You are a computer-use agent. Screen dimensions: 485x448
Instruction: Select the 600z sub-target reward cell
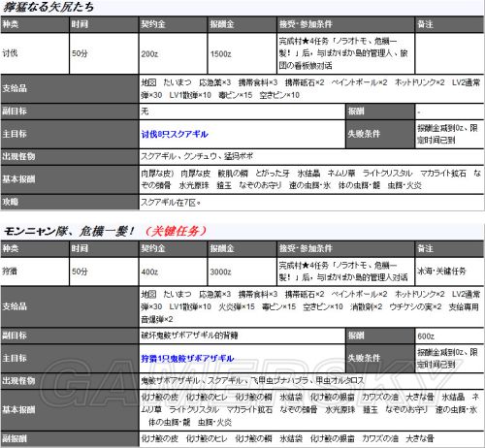[x=449, y=336]
